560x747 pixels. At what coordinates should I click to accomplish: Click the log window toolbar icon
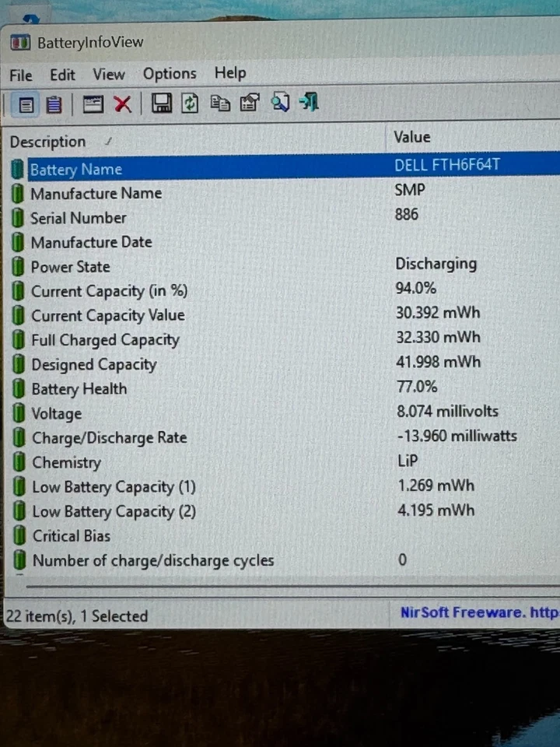[93, 103]
